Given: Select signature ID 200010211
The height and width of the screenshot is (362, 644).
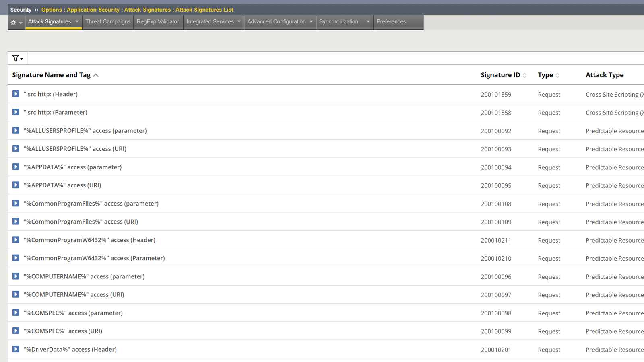Looking at the screenshot, I should point(496,241).
